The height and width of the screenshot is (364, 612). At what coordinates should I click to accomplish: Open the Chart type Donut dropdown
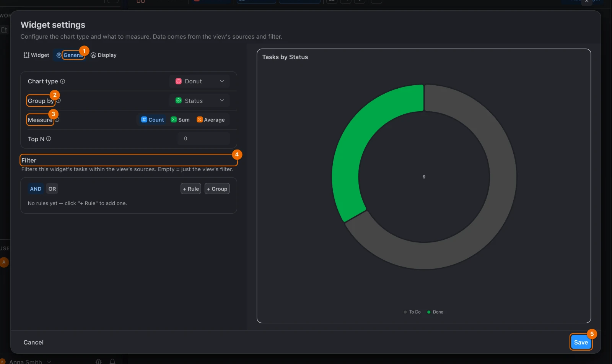[x=199, y=81]
